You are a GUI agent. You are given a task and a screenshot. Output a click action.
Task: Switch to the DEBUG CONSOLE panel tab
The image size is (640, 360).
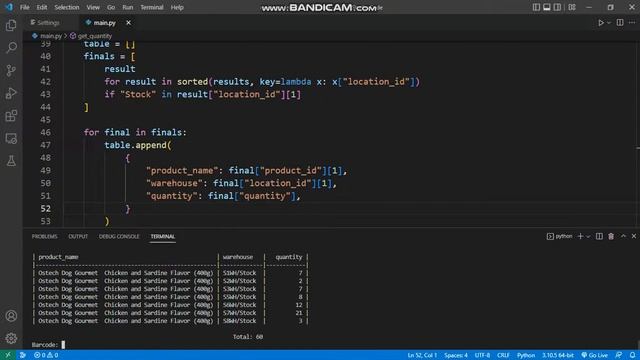pyautogui.click(x=119, y=236)
